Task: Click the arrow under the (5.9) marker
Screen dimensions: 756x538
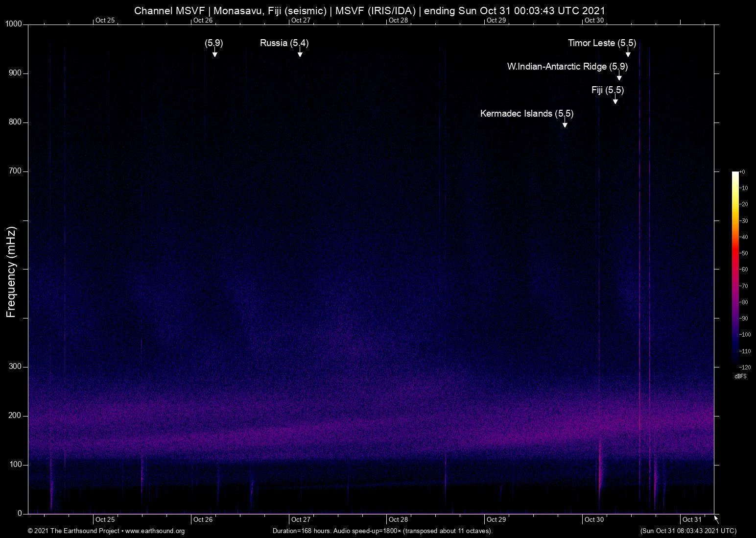Action: (214, 52)
